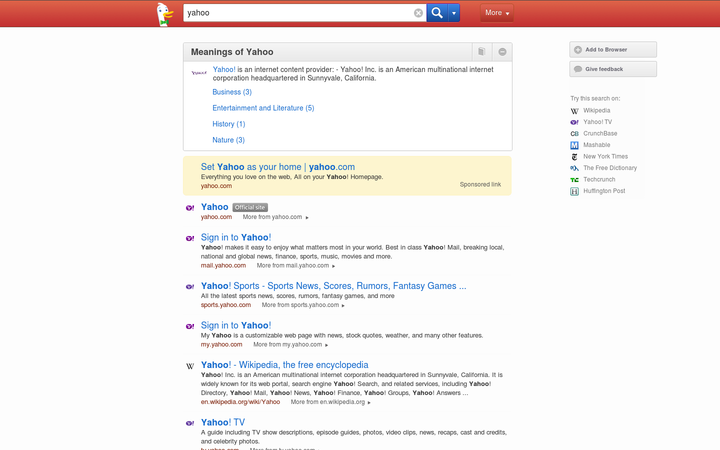Click yahoo.com URL under sponsored link
Screen dimensions: 720x450
216,186
